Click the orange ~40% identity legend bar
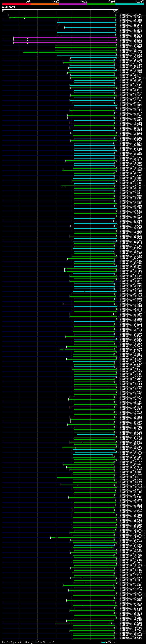The height and width of the screenshot is (644, 146). click(45, 4)
